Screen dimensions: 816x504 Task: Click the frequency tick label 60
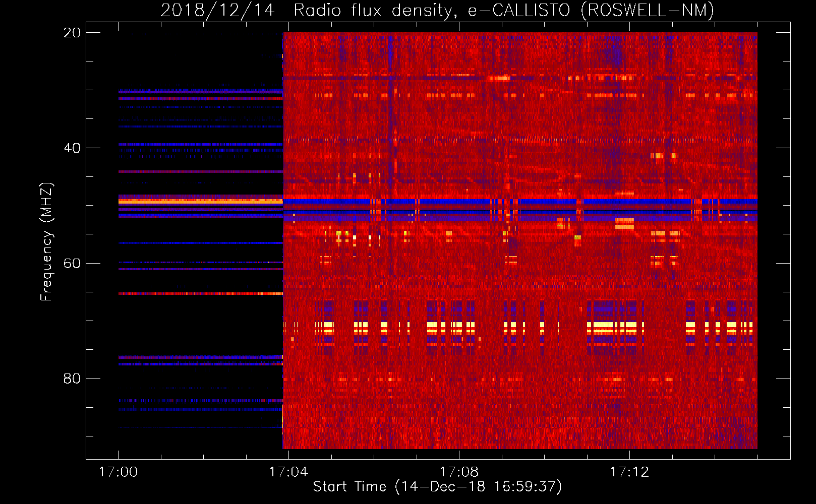click(72, 264)
